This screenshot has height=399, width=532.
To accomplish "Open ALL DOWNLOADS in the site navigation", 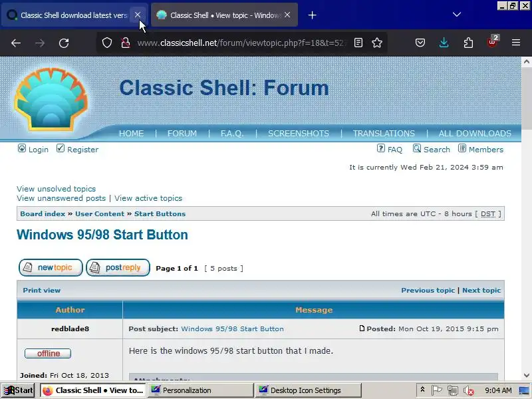I will tap(475, 134).
